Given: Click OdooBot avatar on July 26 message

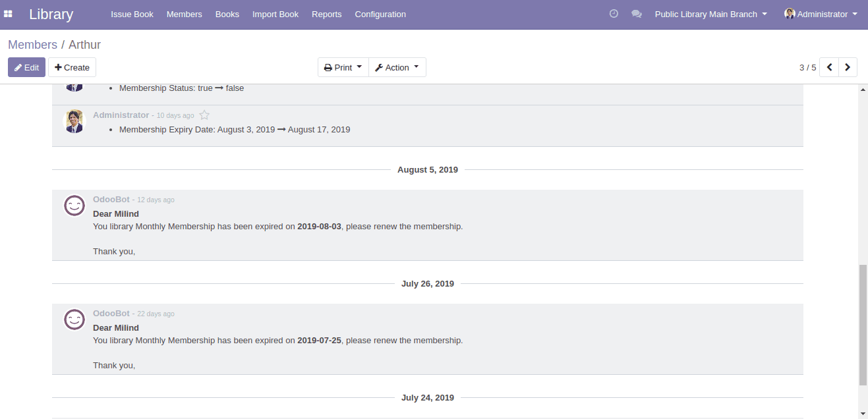Looking at the screenshot, I should pyautogui.click(x=74, y=320).
